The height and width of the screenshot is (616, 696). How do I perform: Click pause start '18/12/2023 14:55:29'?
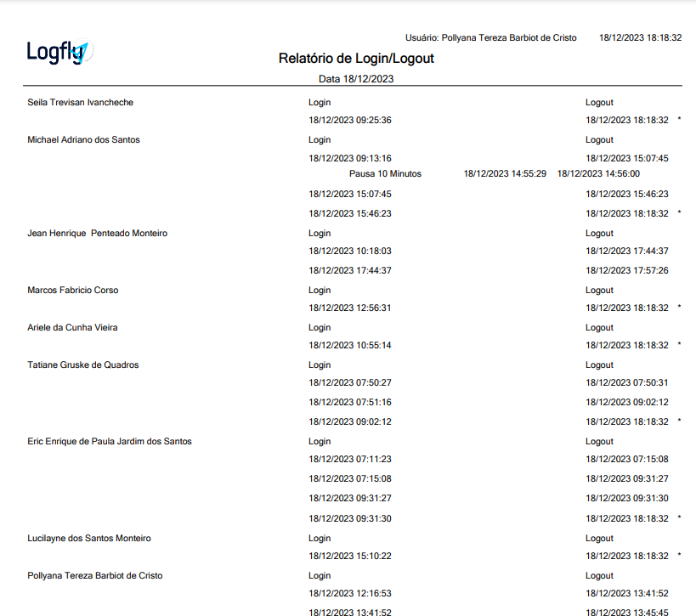(x=505, y=174)
